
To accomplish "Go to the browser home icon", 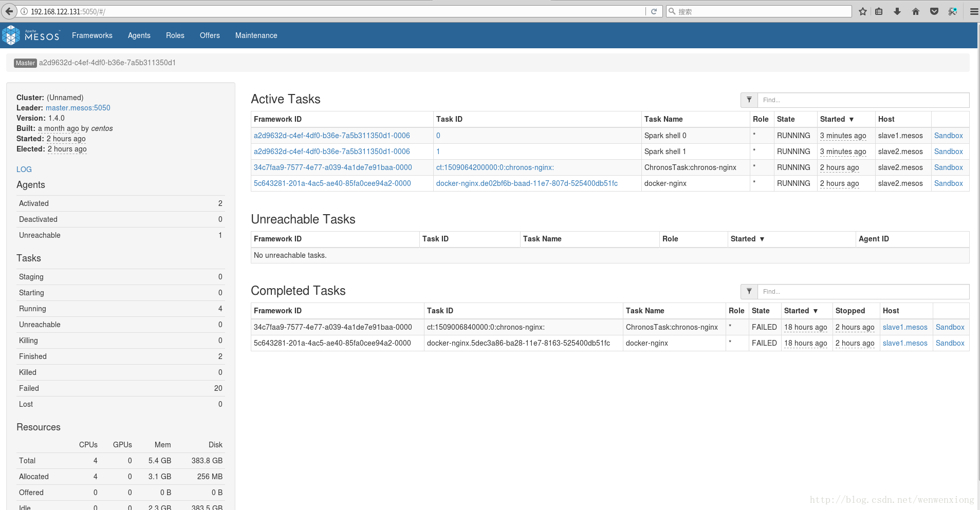I will 916,11.
